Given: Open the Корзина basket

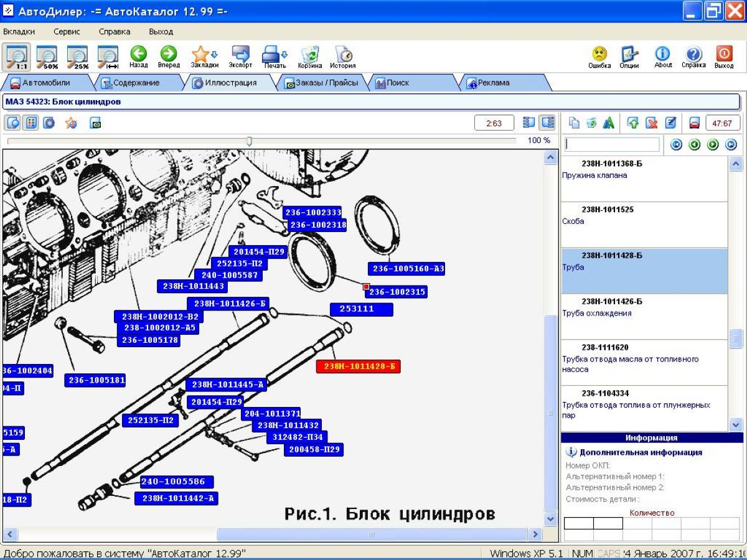Looking at the screenshot, I should [310, 57].
